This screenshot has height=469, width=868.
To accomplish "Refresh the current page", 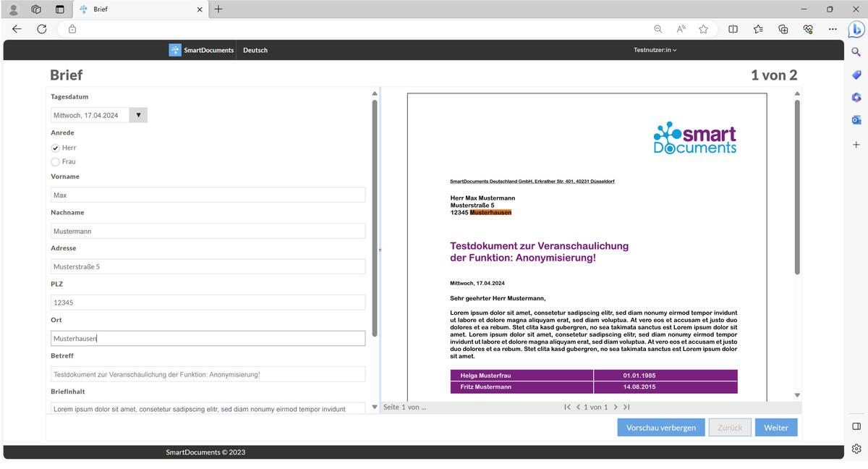I will click(x=41, y=29).
